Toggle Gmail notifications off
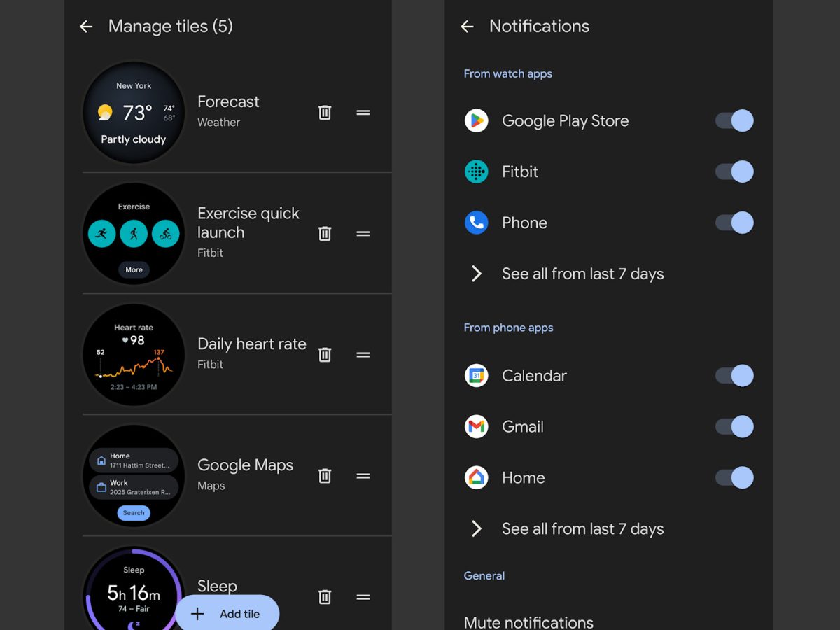Image resolution: width=840 pixels, height=630 pixels. [x=734, y=426]
